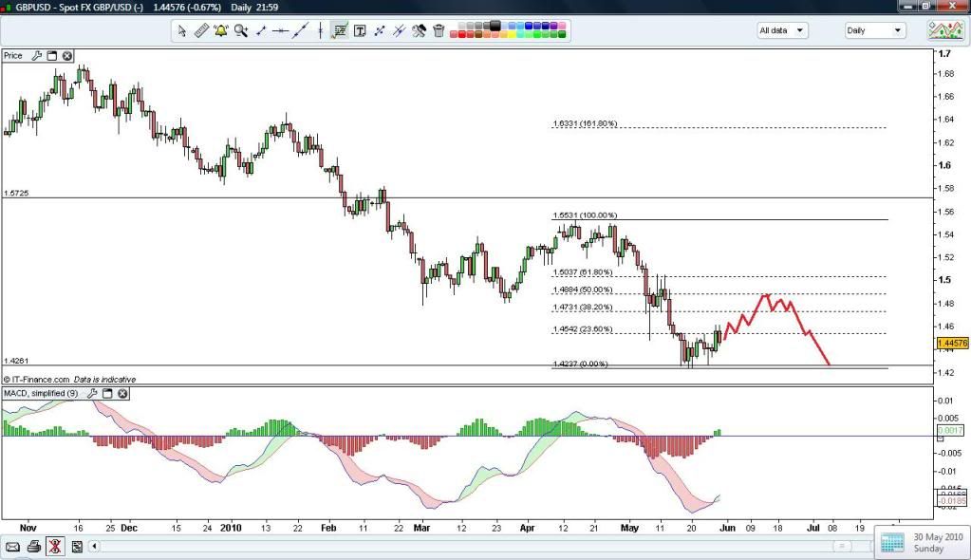
Task: Open the price alert bell tool
Action: (221, 30)
